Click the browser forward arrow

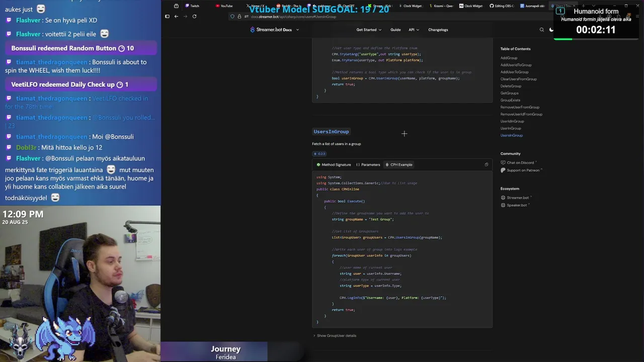185,16
